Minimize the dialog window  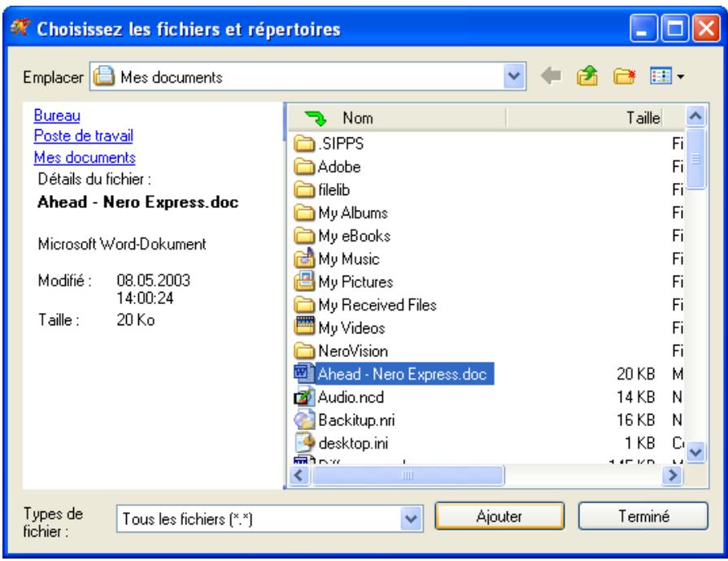pyautogui.click(x=643, y=28)
